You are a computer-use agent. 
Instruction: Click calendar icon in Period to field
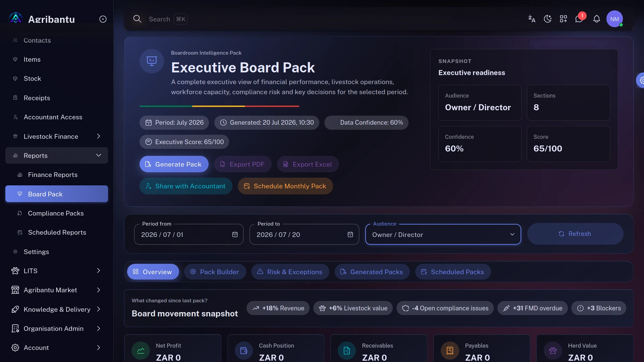350,235
